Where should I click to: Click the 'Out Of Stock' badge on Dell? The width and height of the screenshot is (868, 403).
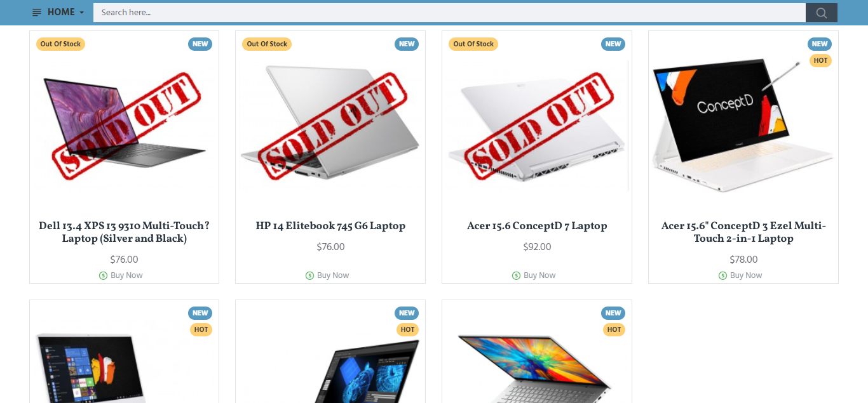tap(60, 44)
